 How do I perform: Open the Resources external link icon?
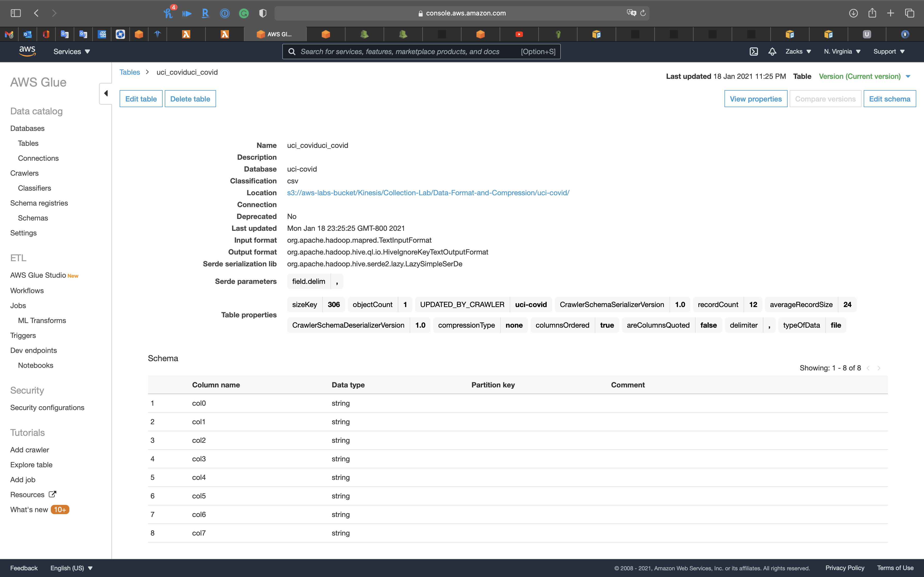52,494
